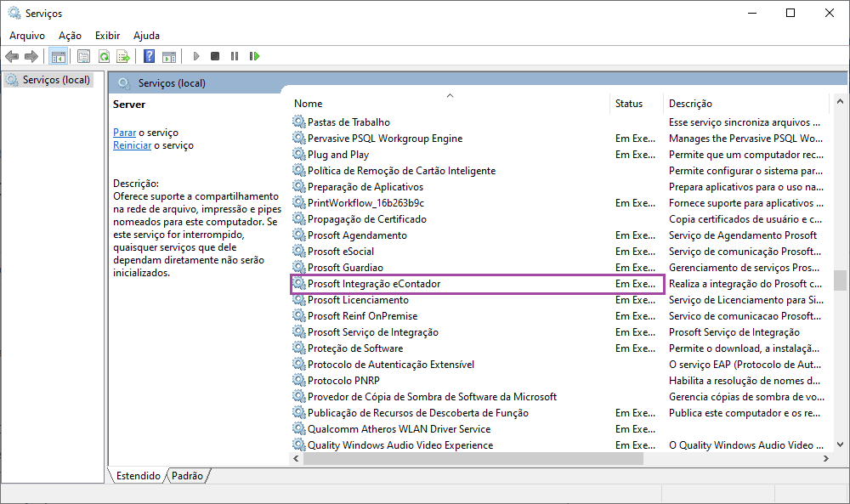Click the horizontal scrollbar right arrow
Screen dimensions: 850x504
825,458
